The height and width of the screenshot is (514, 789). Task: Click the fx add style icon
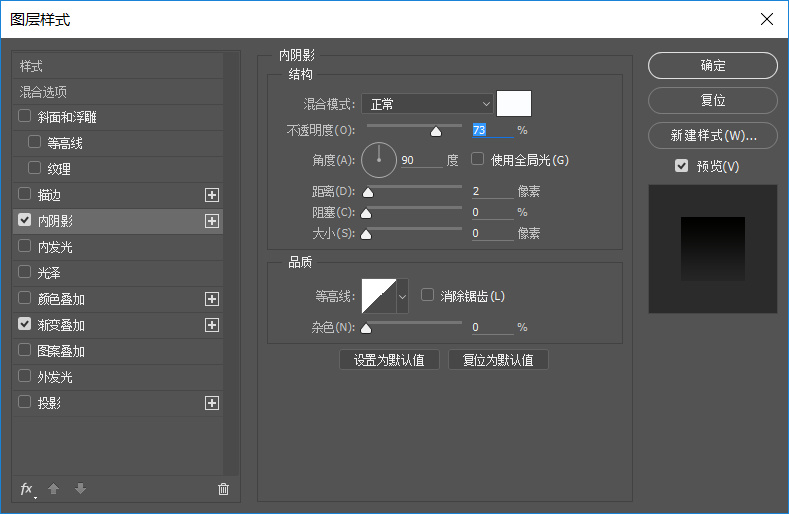[27, 489]
